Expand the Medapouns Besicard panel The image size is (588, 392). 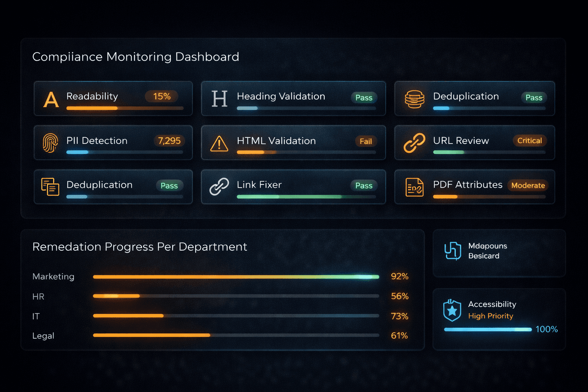coord(499,253)
